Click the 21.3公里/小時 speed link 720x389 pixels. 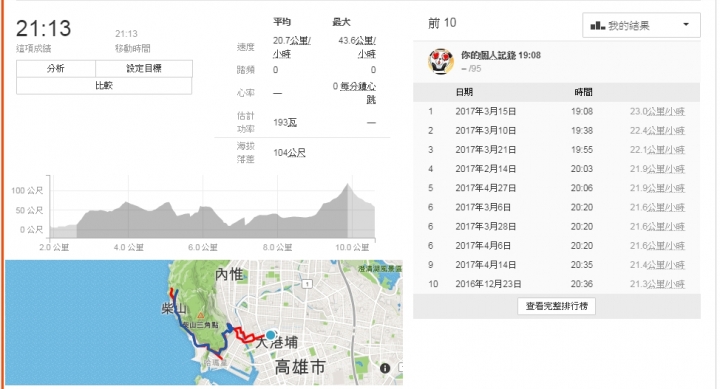657,284
